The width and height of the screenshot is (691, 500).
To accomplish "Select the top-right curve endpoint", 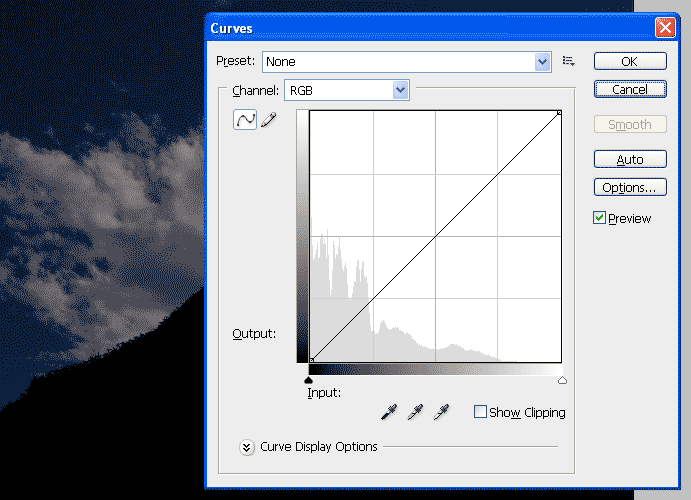I will (559, 113).
